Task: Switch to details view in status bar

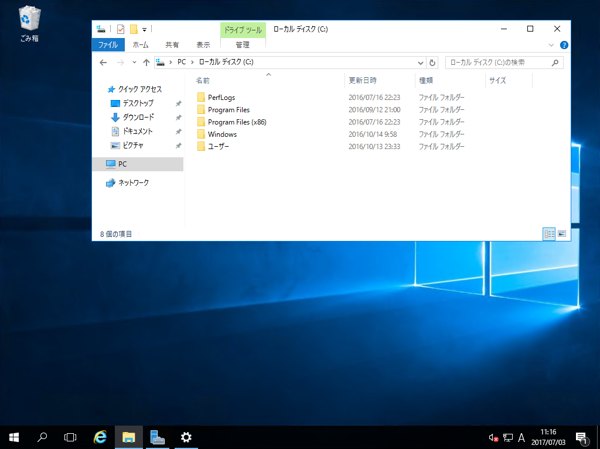Action: pyautogui.click(x=549, y=234)
